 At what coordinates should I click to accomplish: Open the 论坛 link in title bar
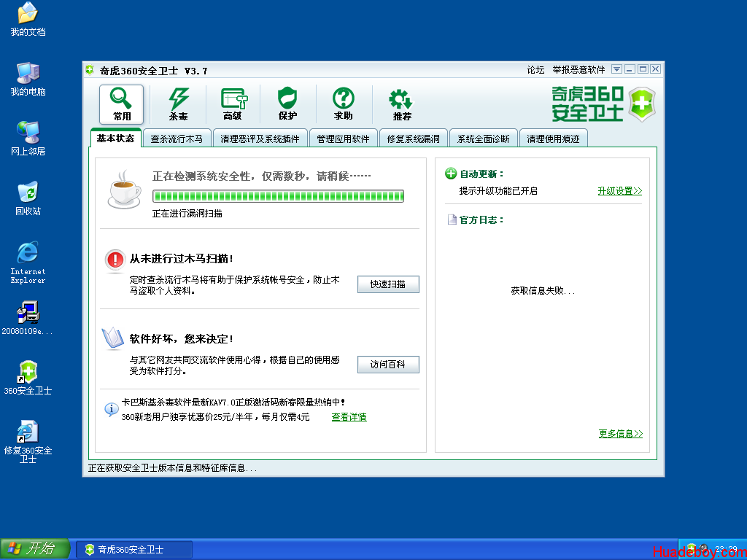click(x=535, y=70)
